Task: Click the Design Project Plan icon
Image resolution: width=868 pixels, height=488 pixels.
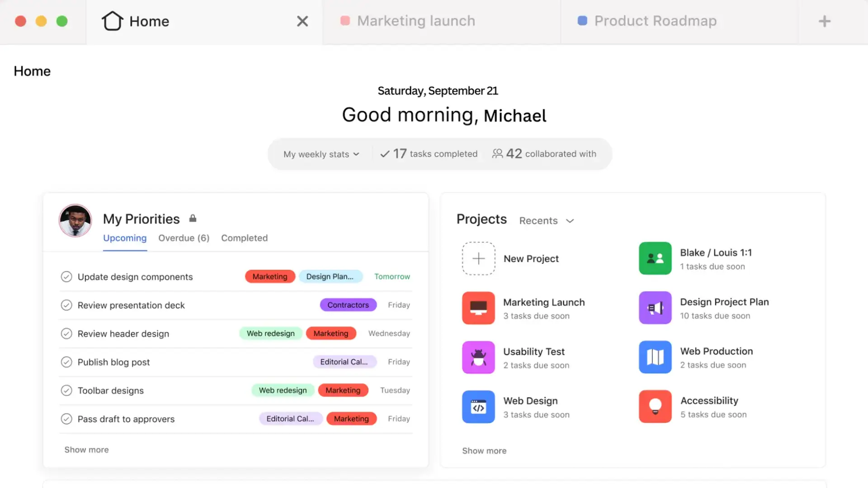Action: point(655,307)
